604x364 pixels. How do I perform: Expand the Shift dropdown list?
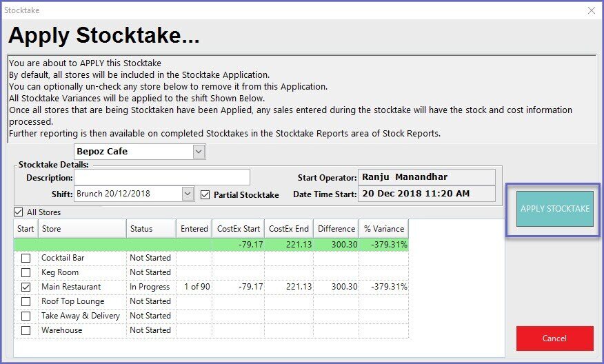coord(188,194)
